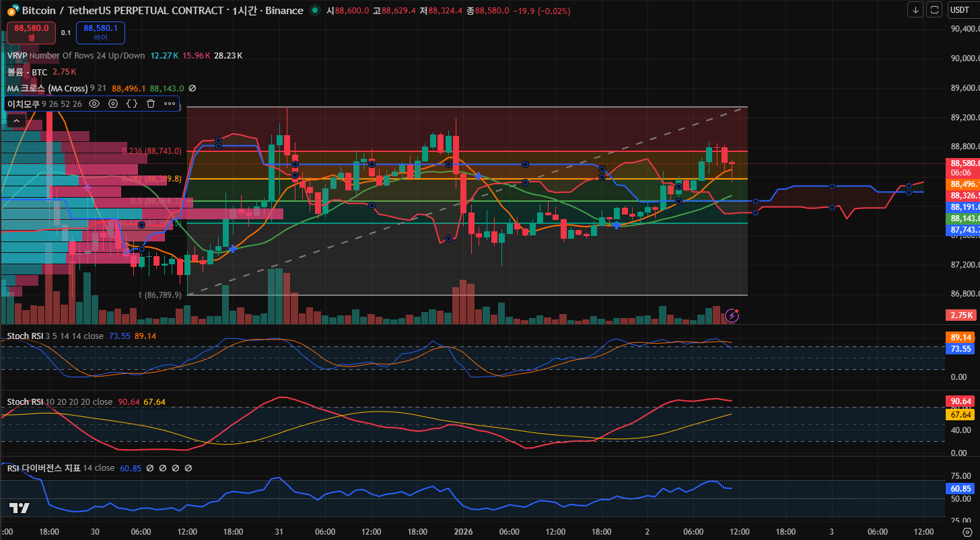Image resolution: width=980 pixels, height=540 pixels.
Task: Click the lightning bolt icon on chart
Action: [732, 315]
